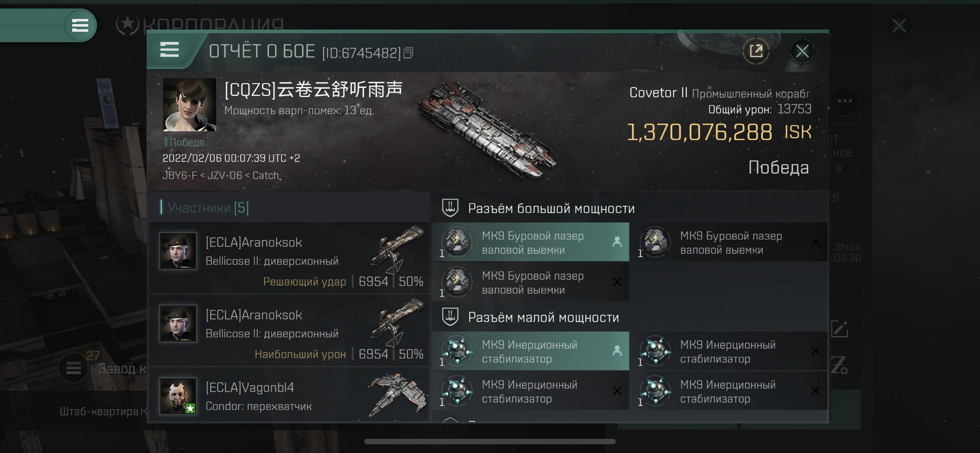Click the Разъём малой мощности section header

(543, 317)
